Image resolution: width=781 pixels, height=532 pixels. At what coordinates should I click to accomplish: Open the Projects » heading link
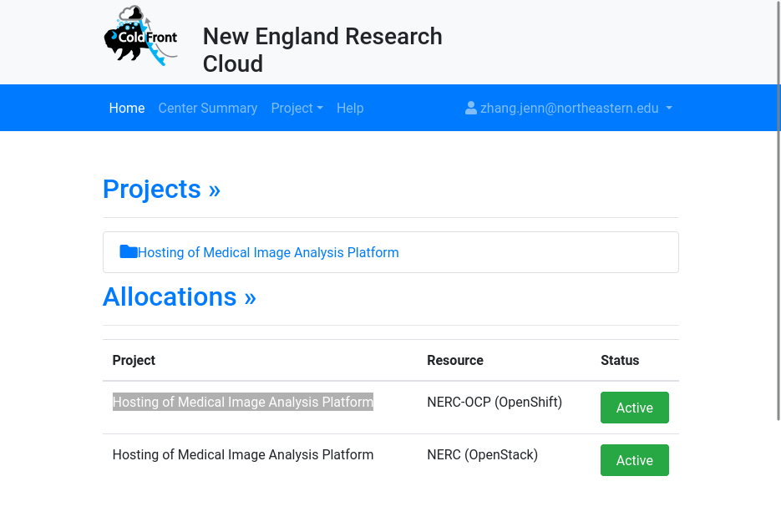161,189
